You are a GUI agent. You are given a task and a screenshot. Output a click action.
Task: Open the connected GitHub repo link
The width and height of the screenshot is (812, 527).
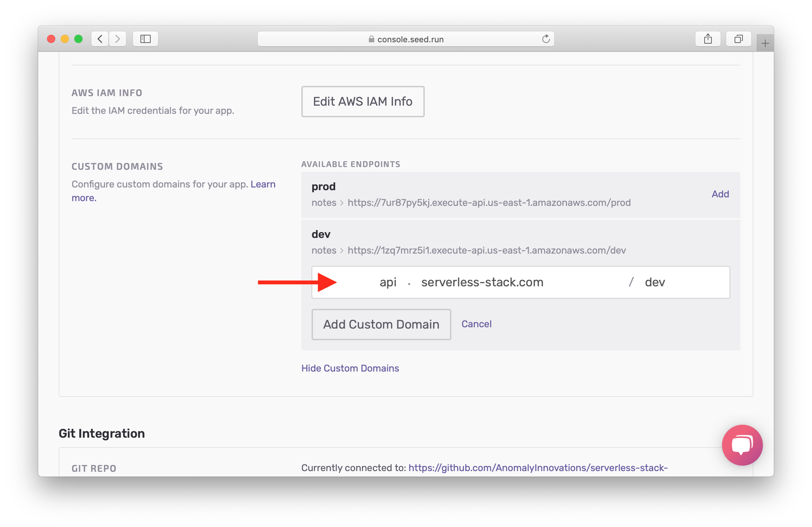538,468
